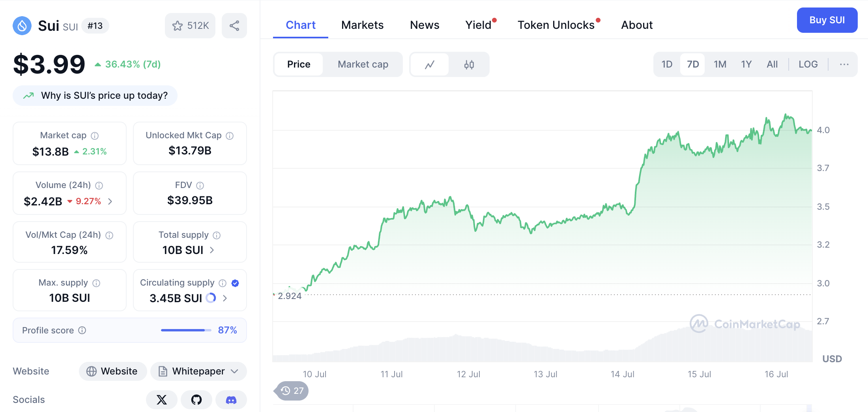868x412 pixels.
Task: Click the 2.924 starting price label
Action: coord(290,296)
